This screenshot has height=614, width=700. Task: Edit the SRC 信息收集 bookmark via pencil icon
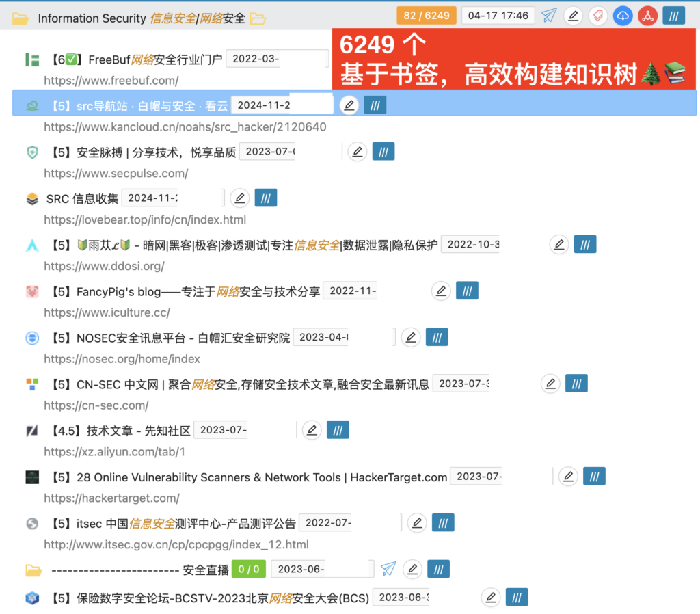coord(240,198)
